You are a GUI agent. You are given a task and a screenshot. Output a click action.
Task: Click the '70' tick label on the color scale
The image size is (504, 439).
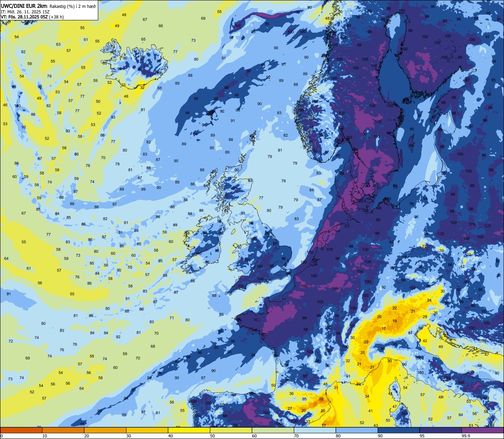pos(296,436)
